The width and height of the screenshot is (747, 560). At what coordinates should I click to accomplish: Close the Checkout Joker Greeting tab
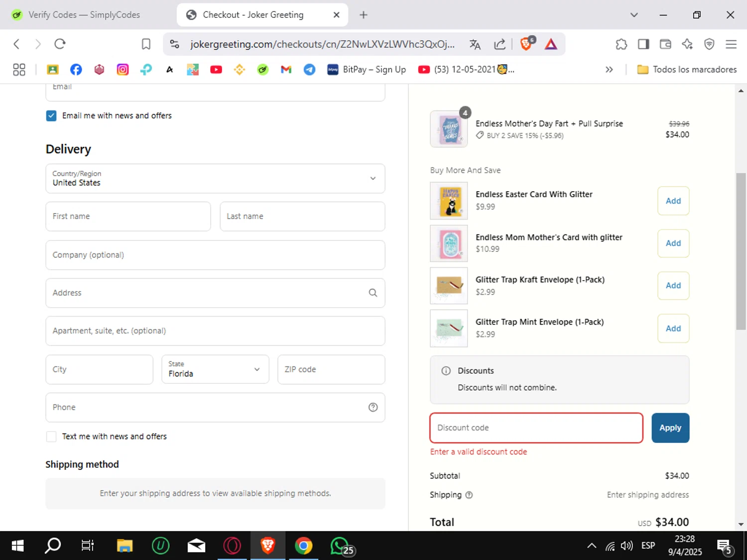click(x=337, y=15)
